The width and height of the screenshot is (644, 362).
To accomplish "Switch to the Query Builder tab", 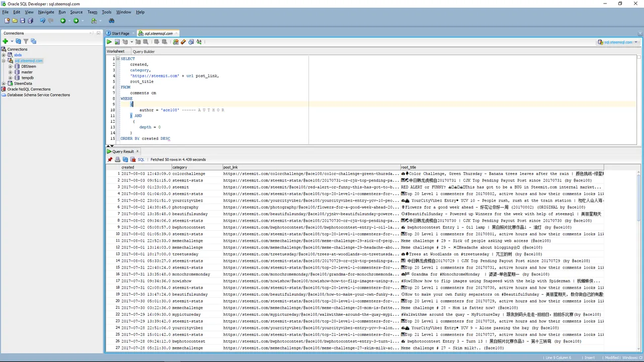I will 143,51.
